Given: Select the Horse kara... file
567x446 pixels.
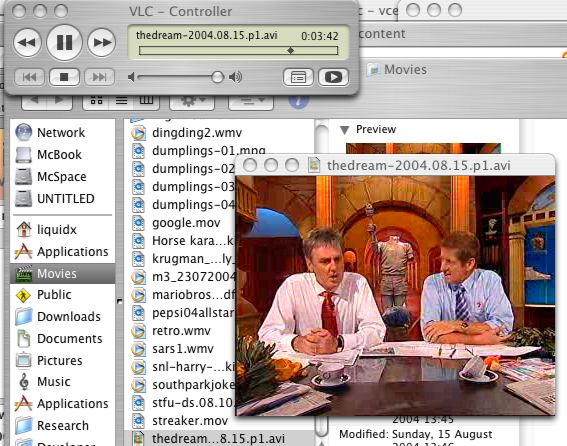Looking at the screenshot, I should pos(183,241).
